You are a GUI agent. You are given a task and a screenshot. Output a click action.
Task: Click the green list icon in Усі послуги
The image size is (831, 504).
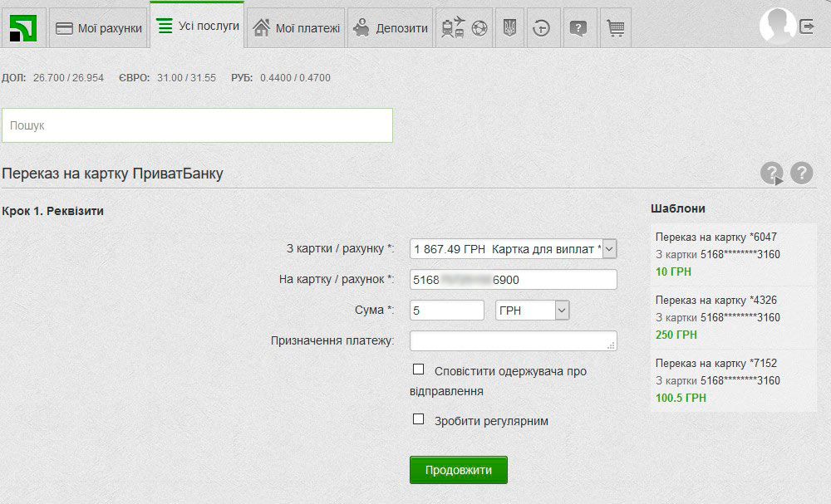165,26
